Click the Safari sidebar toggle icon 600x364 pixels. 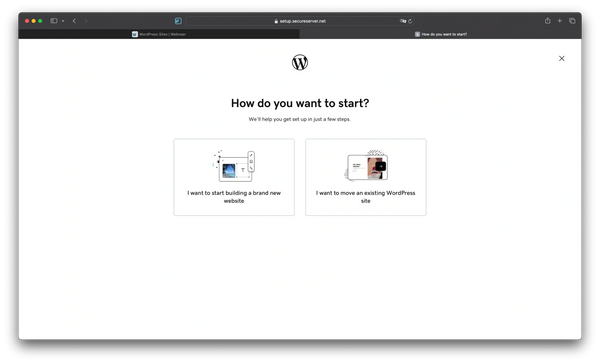click(54, 21)
